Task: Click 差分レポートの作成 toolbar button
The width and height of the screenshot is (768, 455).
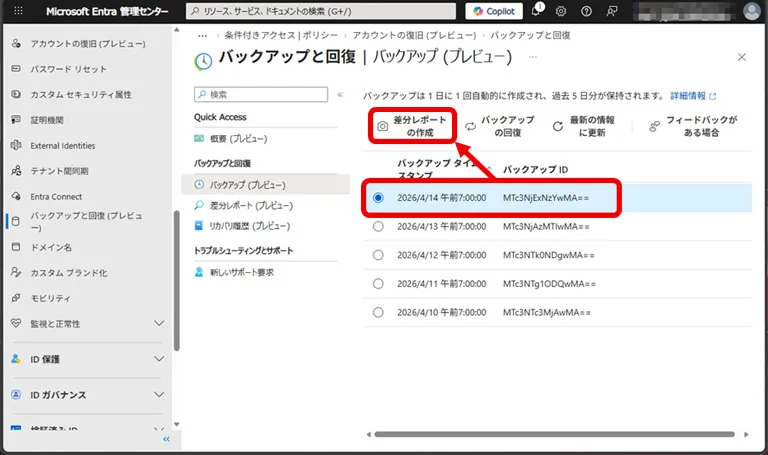Action: tap(412, 126)
